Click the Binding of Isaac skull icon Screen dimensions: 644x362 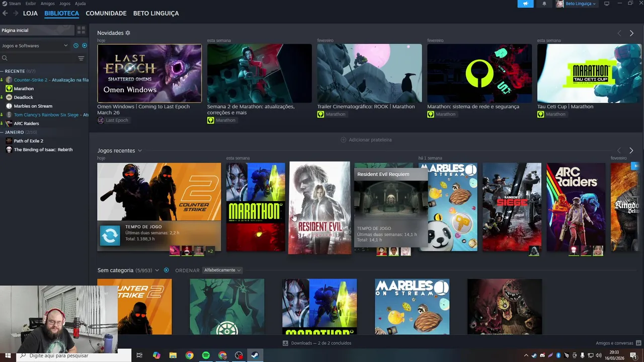(9, 149)
